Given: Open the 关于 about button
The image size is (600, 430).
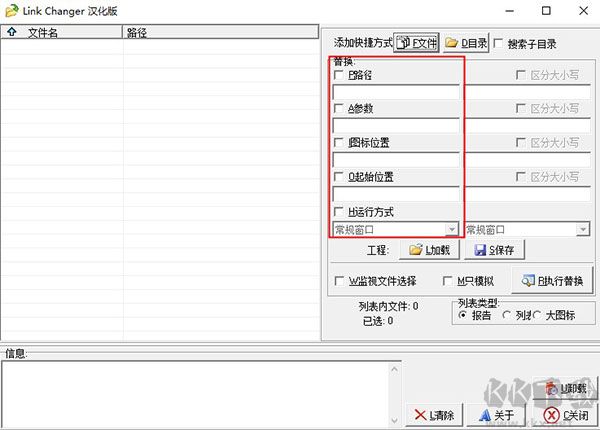Looking at the screenshot, I should point(496,415).
